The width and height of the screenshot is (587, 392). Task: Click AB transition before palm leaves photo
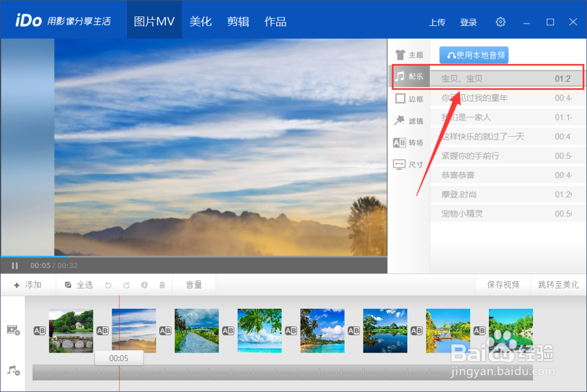coord(228,330)
